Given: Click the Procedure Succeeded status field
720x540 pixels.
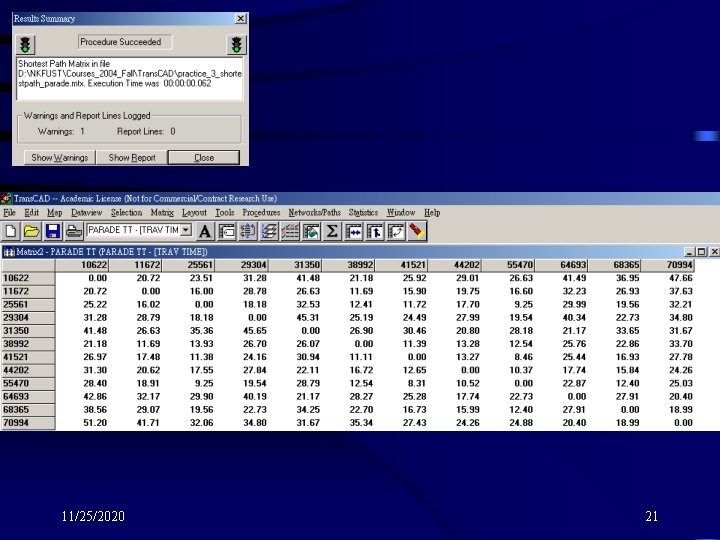Looking at the screenshot, I should point(125,42).
